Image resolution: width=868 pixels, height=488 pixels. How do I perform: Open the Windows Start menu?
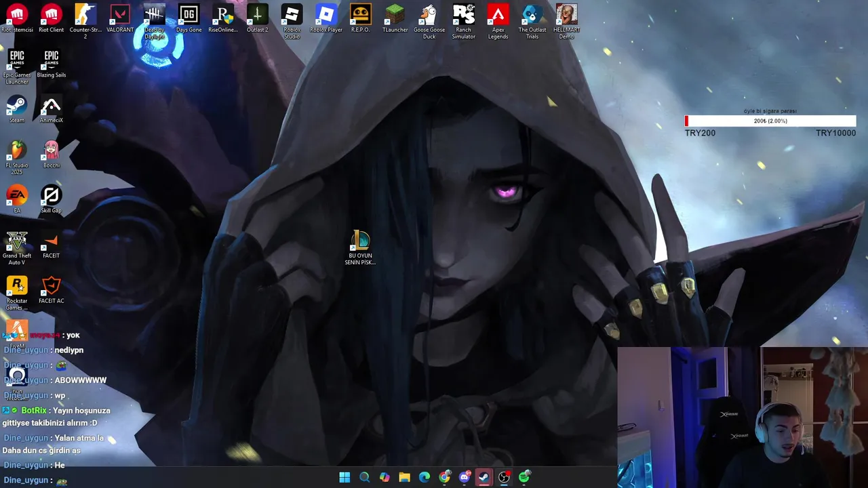coord(344,477)
